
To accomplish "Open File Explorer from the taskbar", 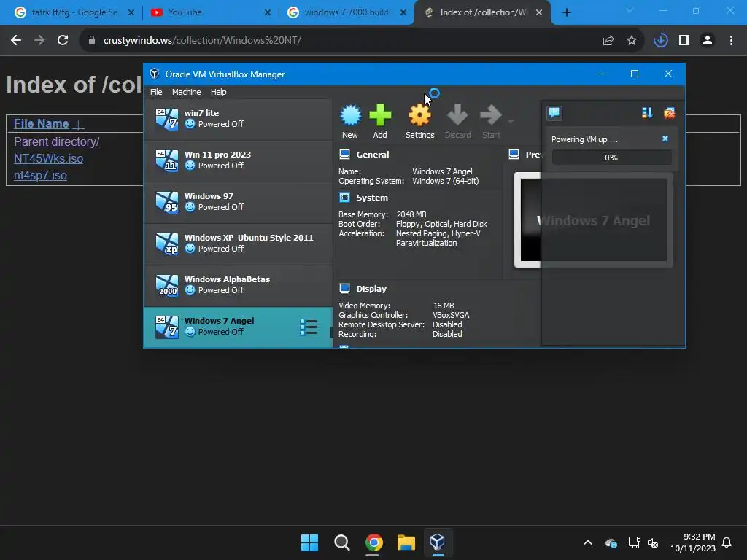I will click(x=406, y=542).
